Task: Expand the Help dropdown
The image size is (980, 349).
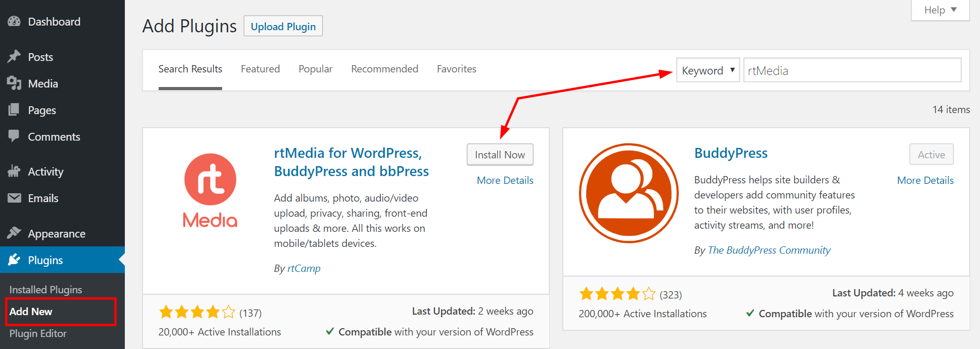Action: pos(940,10)
